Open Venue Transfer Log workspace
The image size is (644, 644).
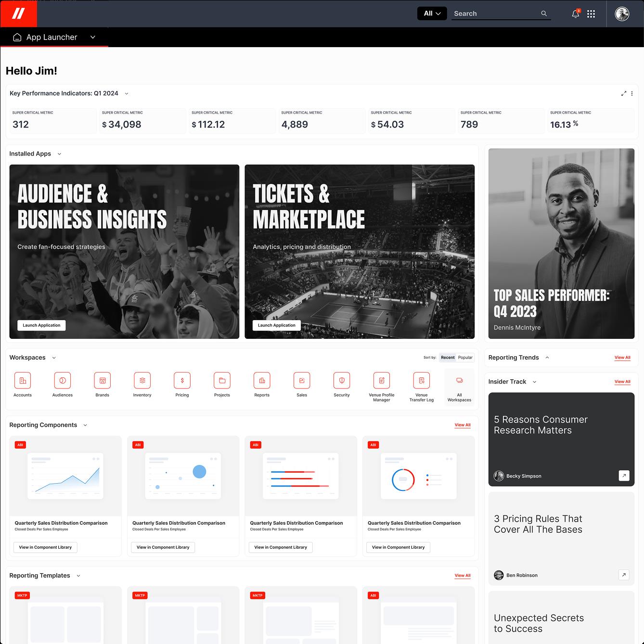[422, 386]
